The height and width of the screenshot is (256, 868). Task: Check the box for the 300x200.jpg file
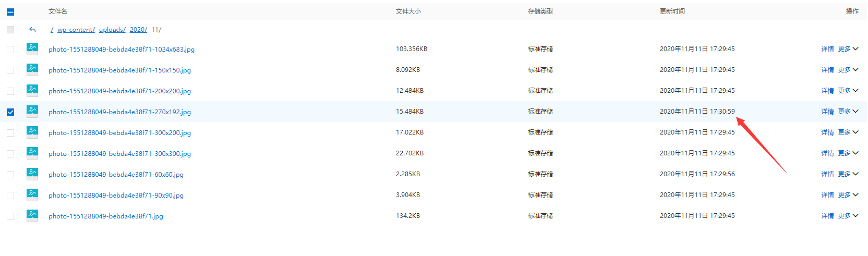click(x=10, y=133)
